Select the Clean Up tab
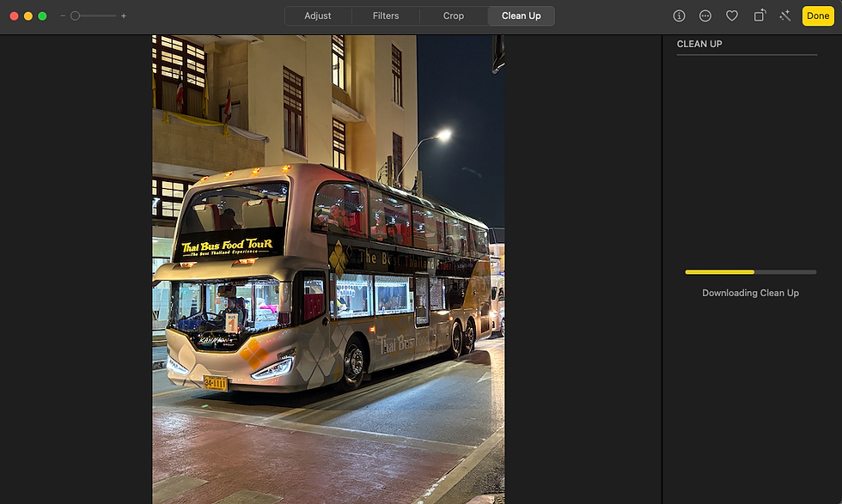The image size is (842, 504). click(521, 16)
